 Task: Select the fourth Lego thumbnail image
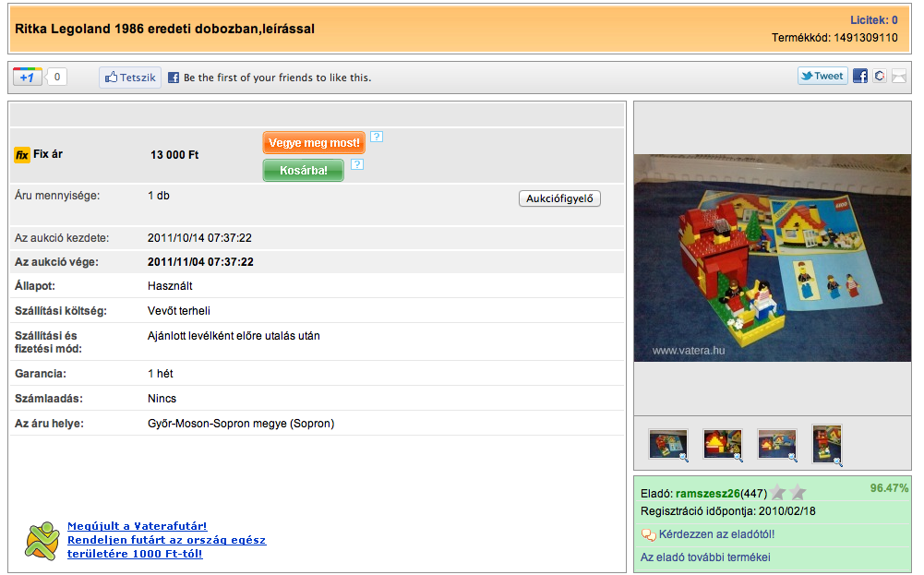point(827,445)
